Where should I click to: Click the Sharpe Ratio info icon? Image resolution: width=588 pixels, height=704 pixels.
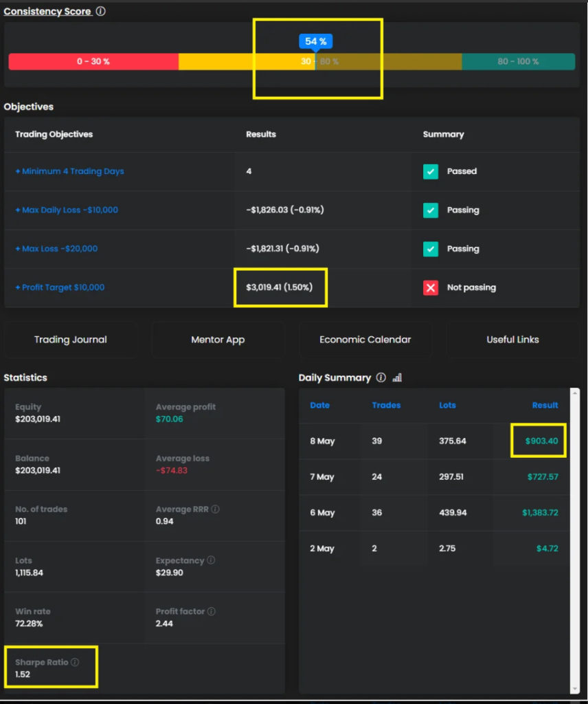tap(75, 662)
